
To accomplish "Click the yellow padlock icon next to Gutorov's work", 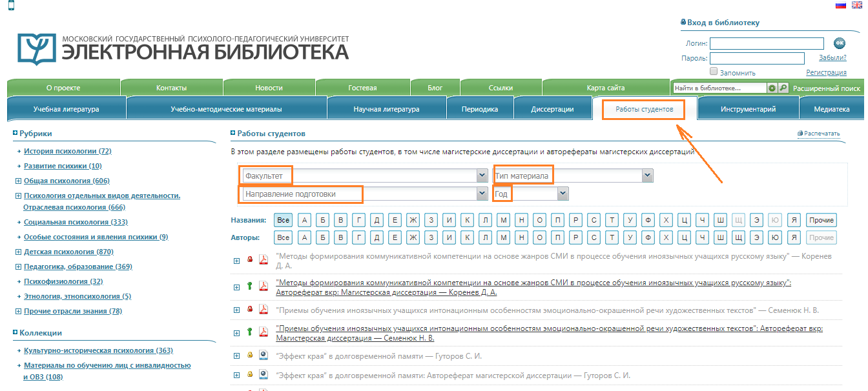I will coord(250,354).
